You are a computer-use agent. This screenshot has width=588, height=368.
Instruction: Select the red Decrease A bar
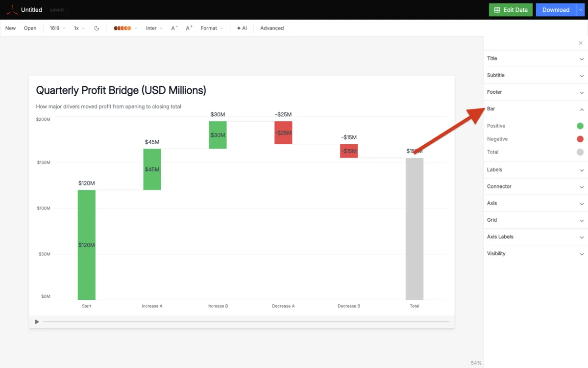coord(283,132)
